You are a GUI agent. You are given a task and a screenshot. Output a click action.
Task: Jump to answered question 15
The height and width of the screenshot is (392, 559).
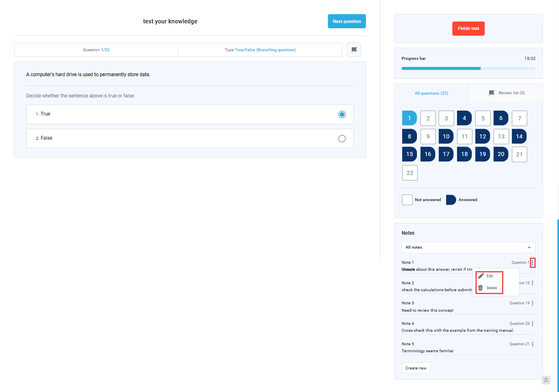(410, 154)
